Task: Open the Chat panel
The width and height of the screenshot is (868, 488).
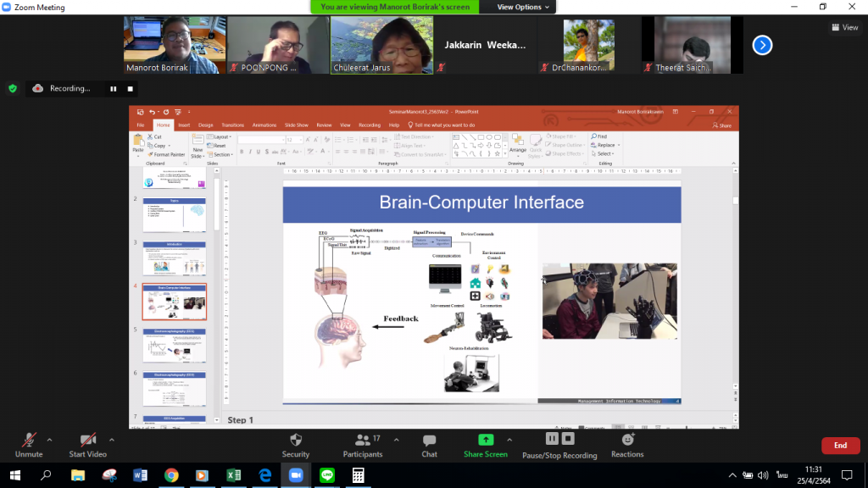Action: [x=429, y=441]
